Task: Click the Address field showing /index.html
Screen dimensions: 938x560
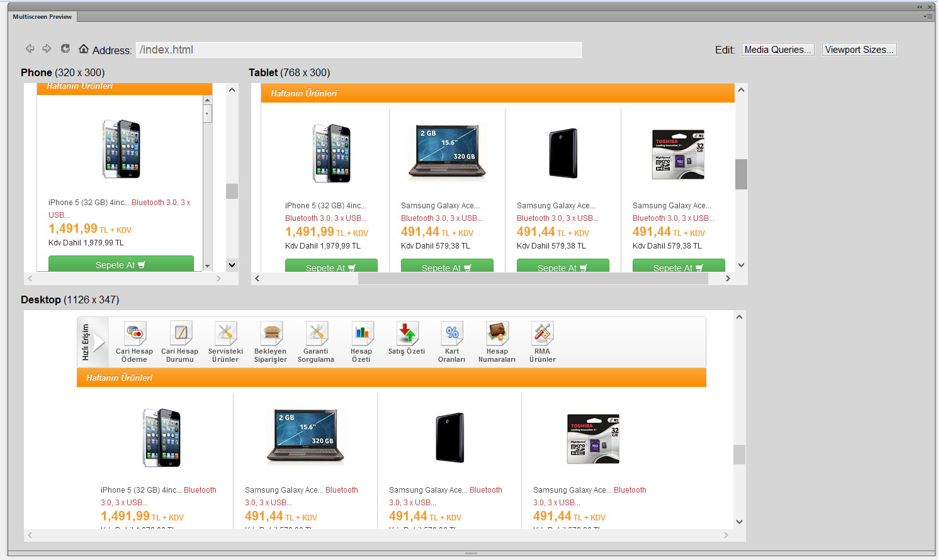Action: pyautogui.click(x=359, y=50)
